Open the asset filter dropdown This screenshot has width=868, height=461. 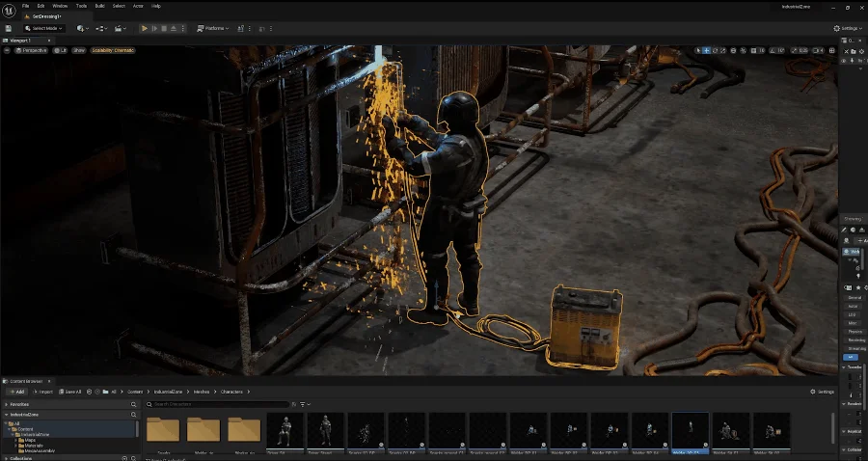click(x=305, y=404)
